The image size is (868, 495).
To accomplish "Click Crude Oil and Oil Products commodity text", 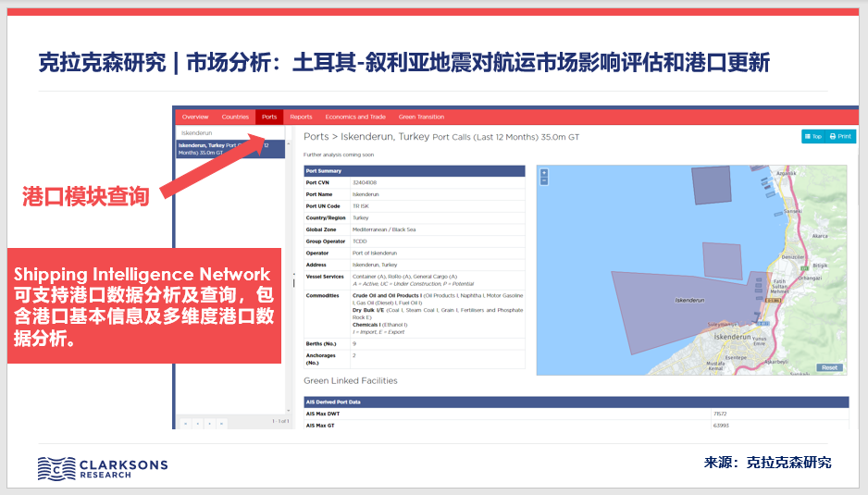I will click(438, 299).
